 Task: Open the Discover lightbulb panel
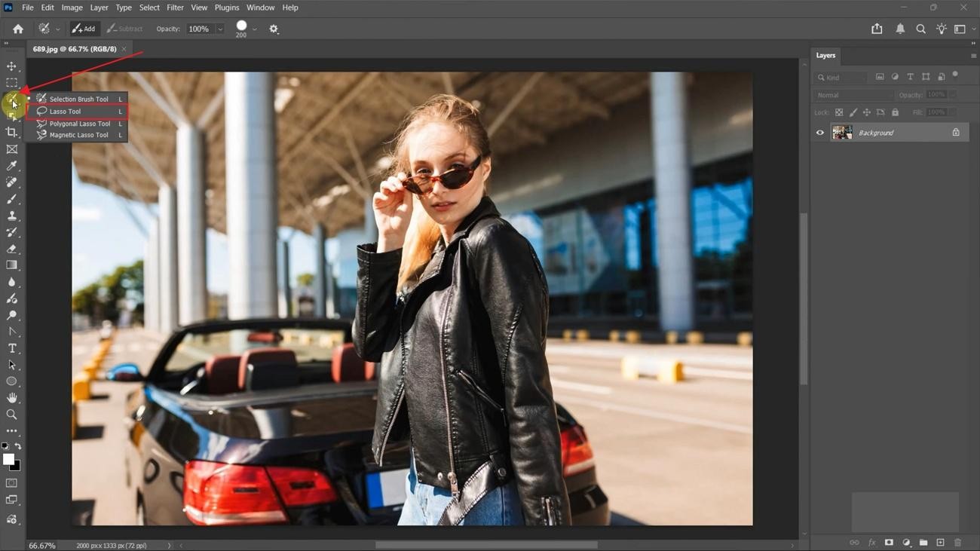tap(942, 29)
